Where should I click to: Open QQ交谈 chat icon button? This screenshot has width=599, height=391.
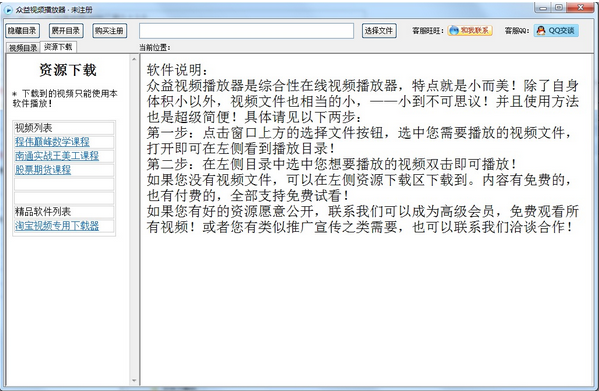(x=556, y=31)
